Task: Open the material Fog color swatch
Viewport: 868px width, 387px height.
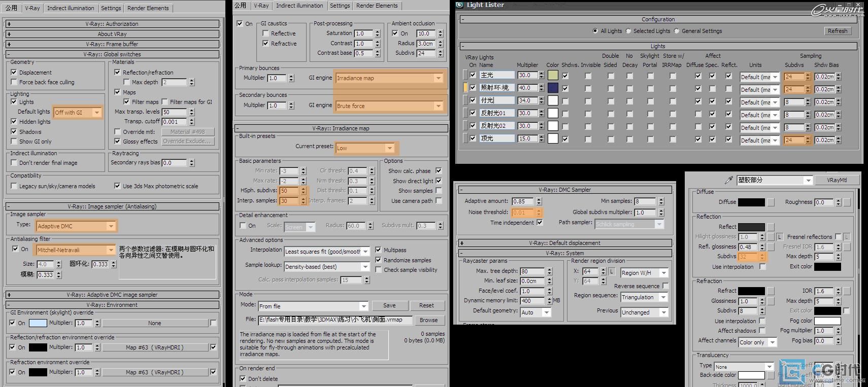Action: 827,321
